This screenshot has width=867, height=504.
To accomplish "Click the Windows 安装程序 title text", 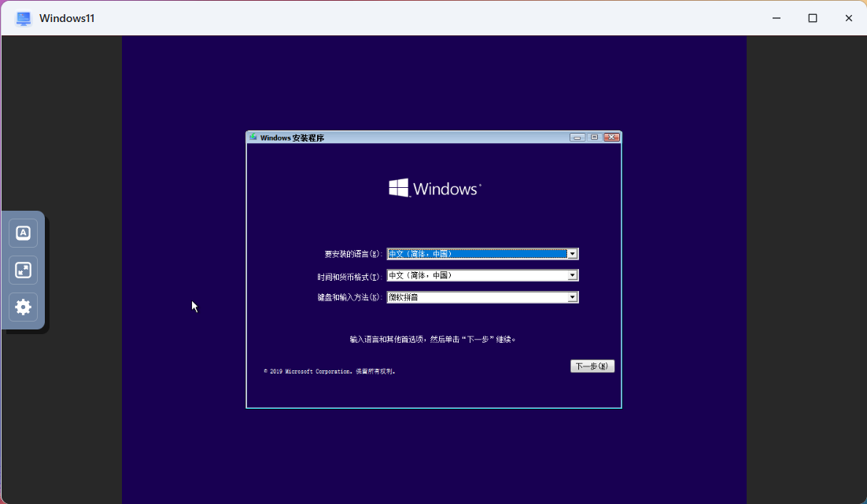I will coord(292,138).
